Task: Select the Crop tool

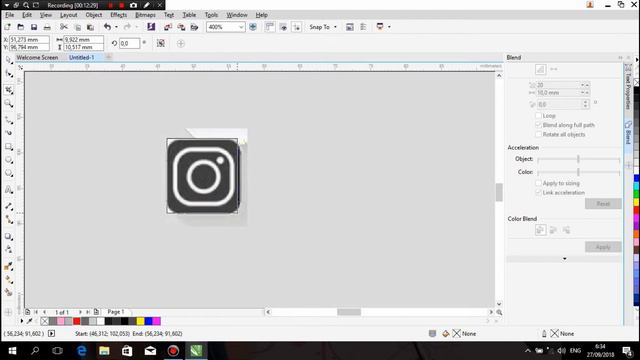Action: pos(9,90)
